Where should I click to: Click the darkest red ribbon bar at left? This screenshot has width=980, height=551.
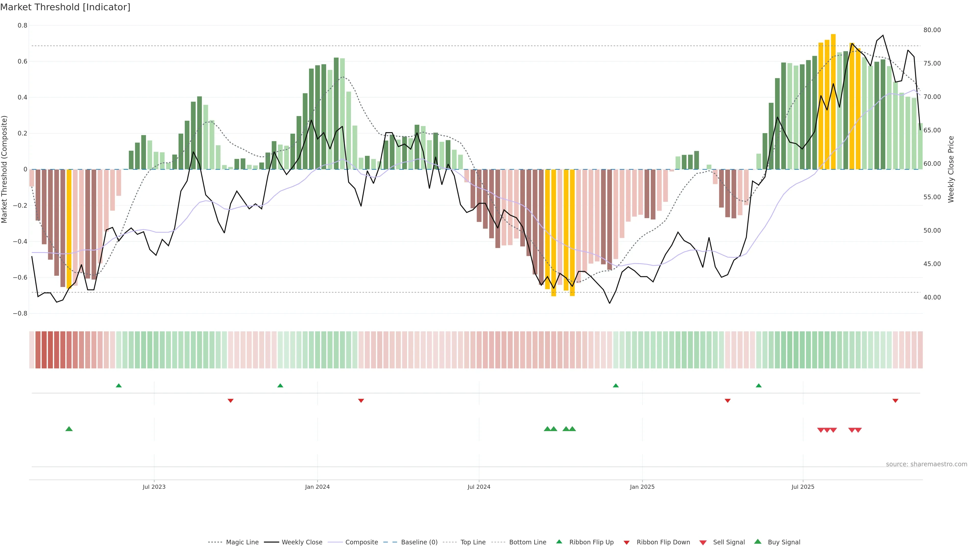44,350
